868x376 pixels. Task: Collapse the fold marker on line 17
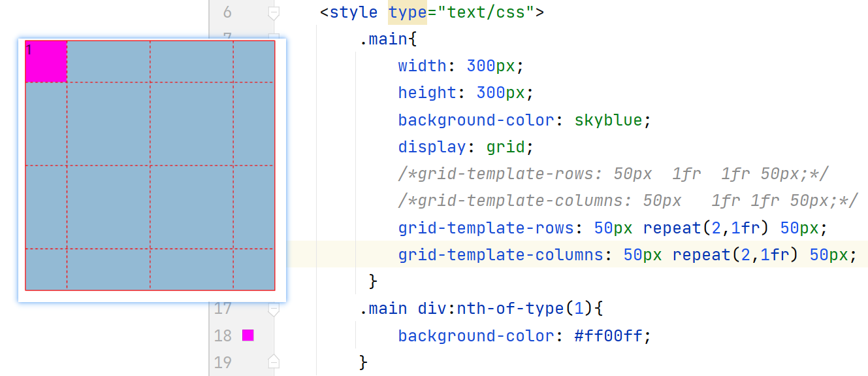(x=274, y=309)
